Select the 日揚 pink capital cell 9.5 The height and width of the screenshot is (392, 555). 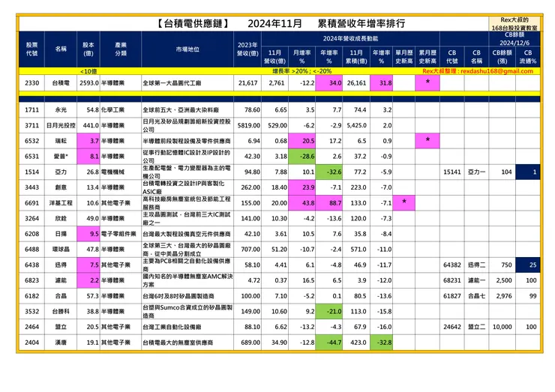[88, 234]
